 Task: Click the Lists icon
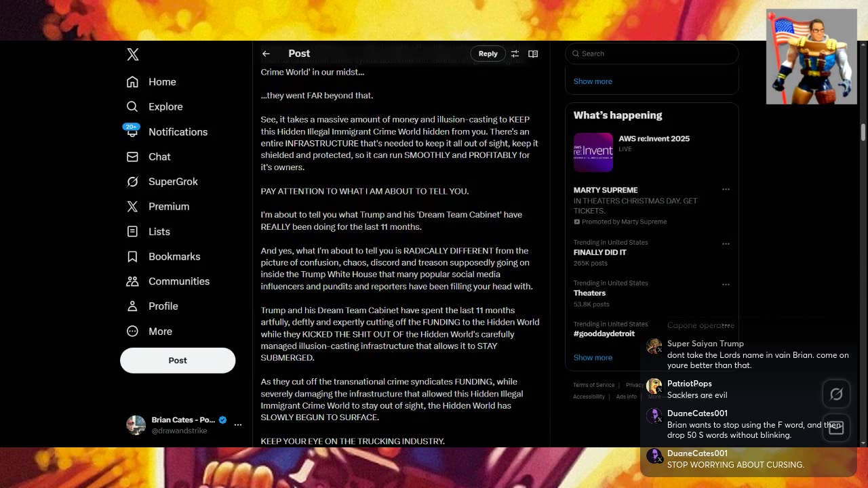point(132,231)
